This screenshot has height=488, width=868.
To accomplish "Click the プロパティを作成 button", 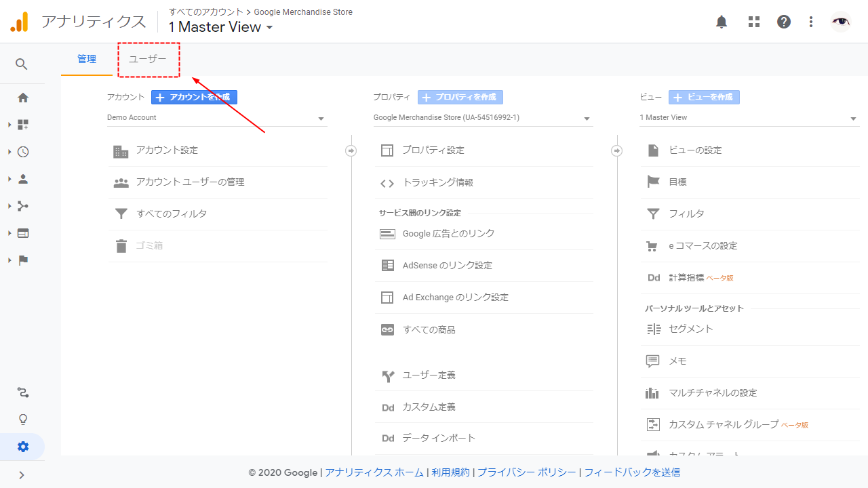I will click(x=460, y=98).
